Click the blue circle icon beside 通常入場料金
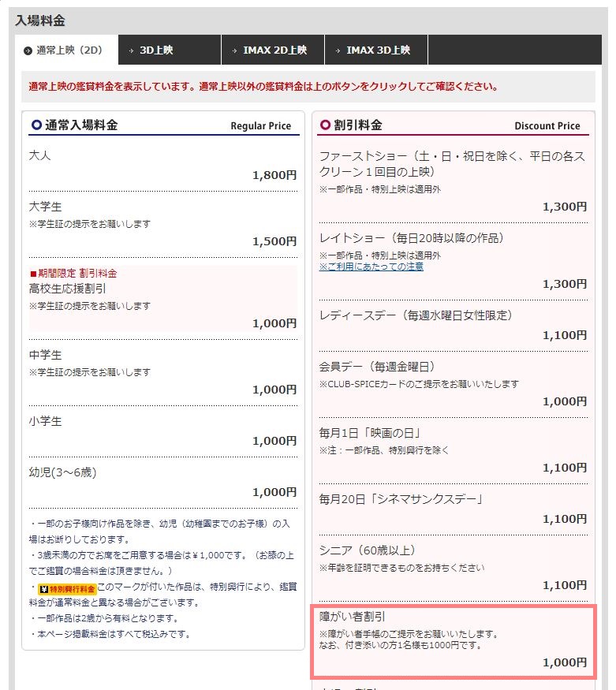The image size is (616, 690). pos(35,125)
